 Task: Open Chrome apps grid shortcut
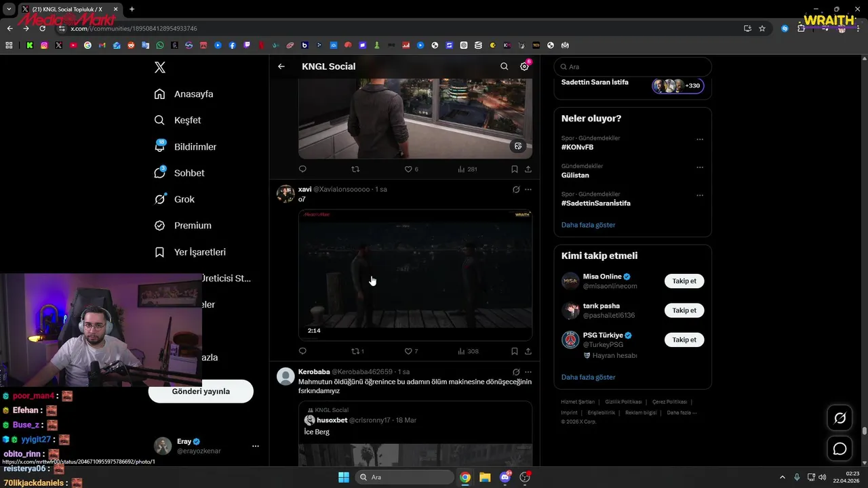coord(9,45)
